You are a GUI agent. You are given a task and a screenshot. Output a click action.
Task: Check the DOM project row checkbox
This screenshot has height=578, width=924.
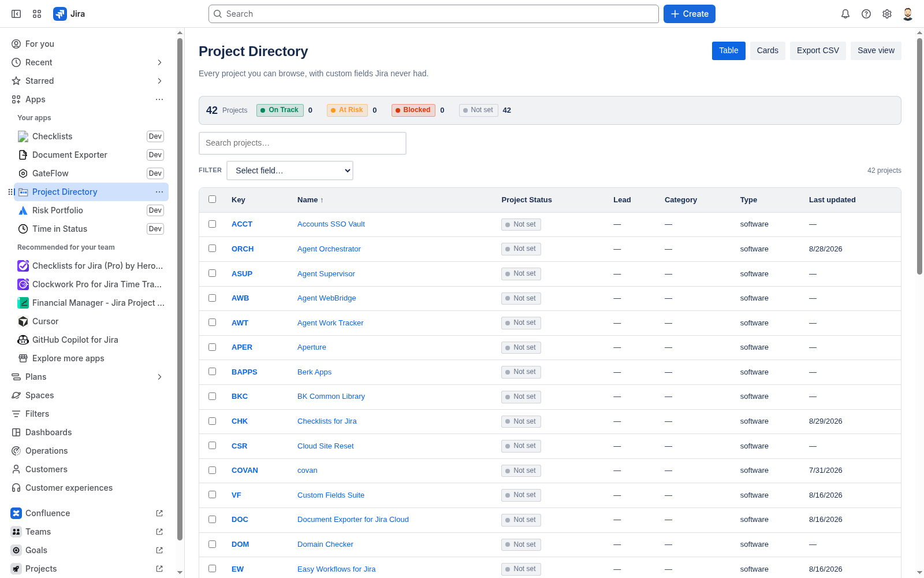[212, 544]
